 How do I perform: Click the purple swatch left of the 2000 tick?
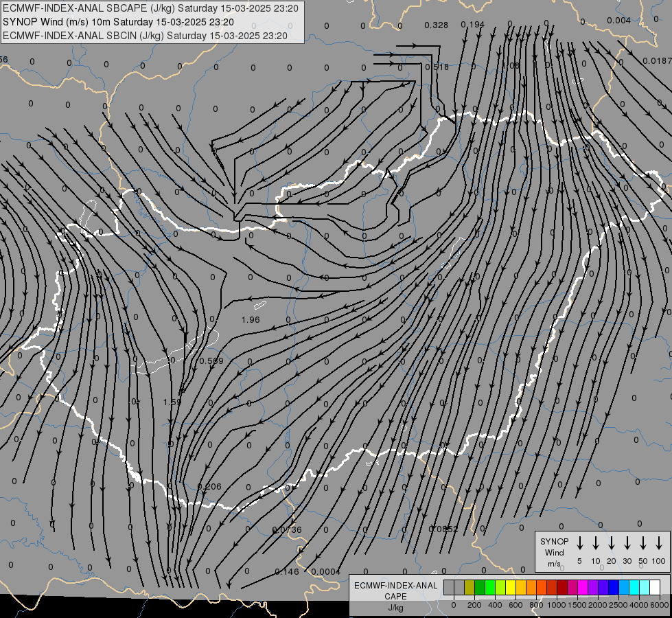[594, 587]
